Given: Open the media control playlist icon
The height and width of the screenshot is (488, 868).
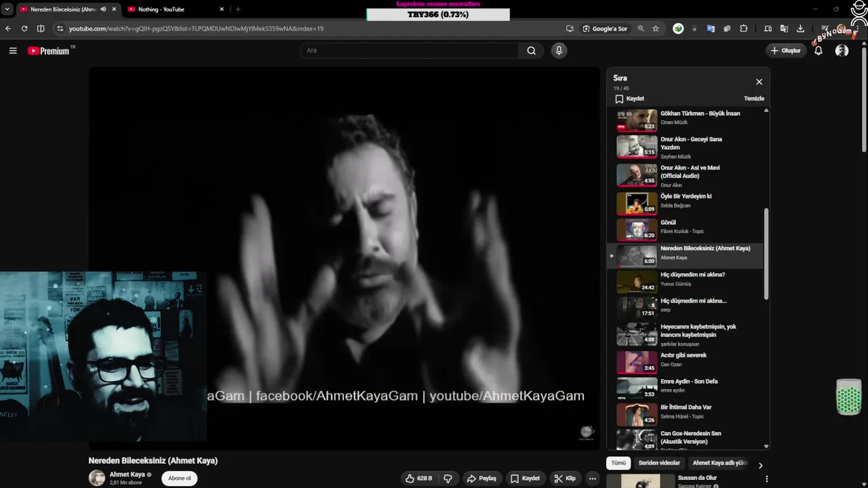Looking at the screenshot, I should pyautogui.click(x=825, y=28).
